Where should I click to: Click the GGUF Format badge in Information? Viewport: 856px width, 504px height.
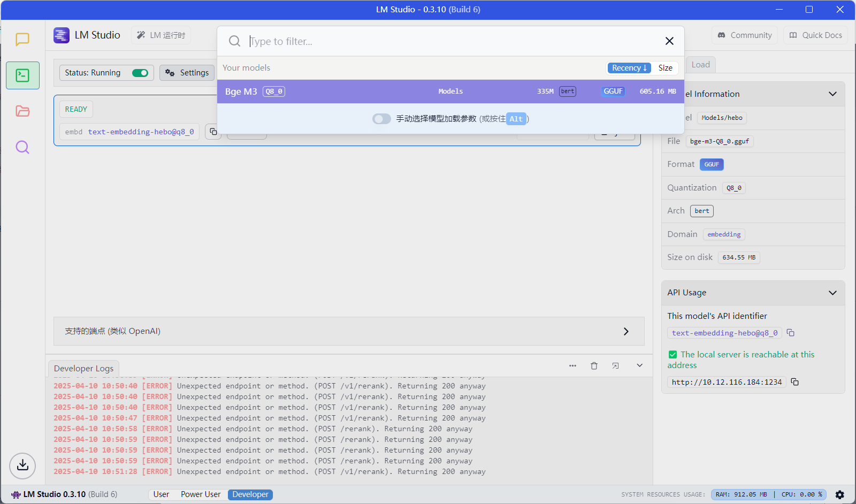pos(712,164)
